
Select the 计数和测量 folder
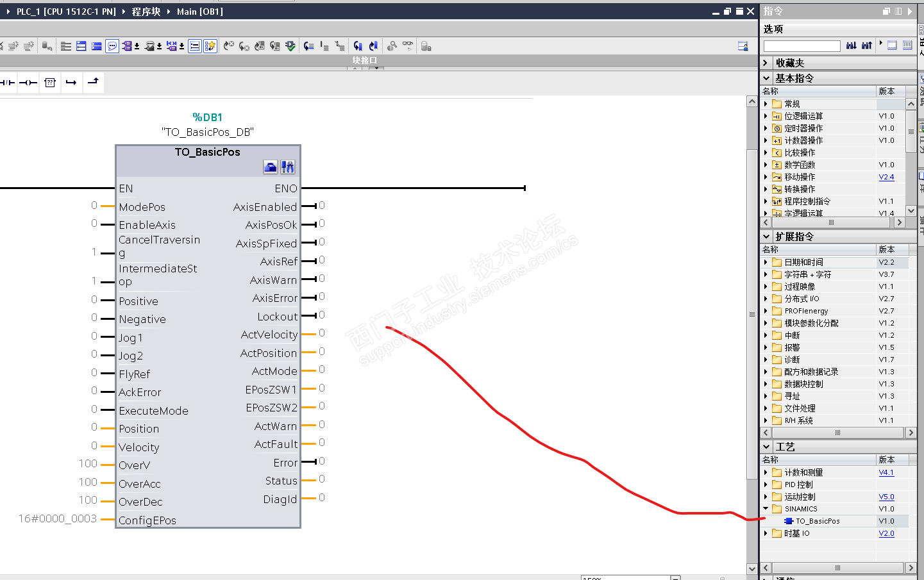coord(803,472)
